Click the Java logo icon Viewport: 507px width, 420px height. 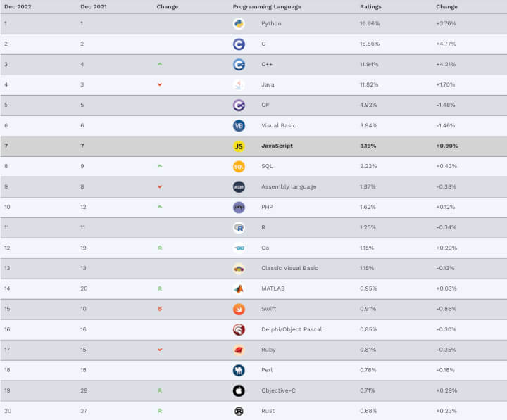[x=239, y=84]
